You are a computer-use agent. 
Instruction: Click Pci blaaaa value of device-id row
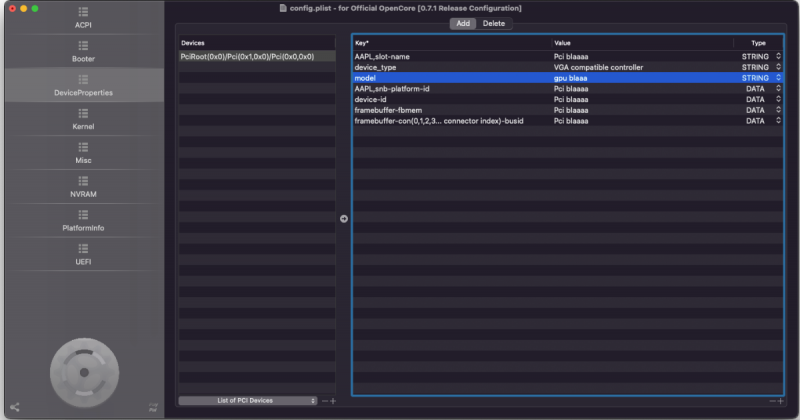click(571, 100)
